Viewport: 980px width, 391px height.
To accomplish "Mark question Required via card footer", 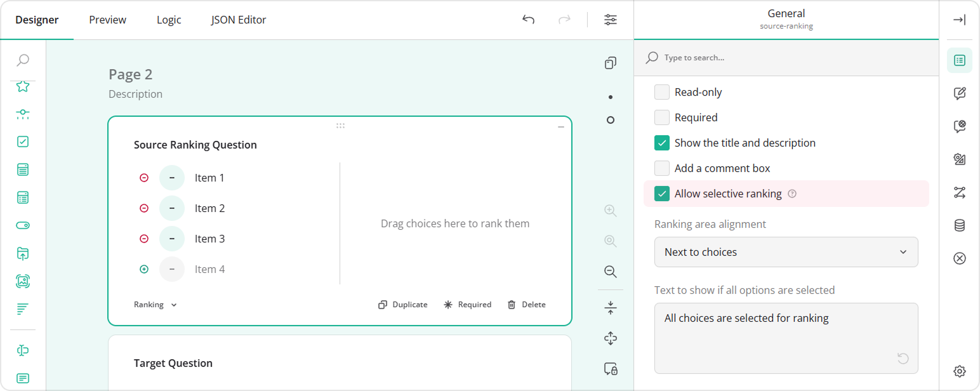I will (x=467, y=305).
